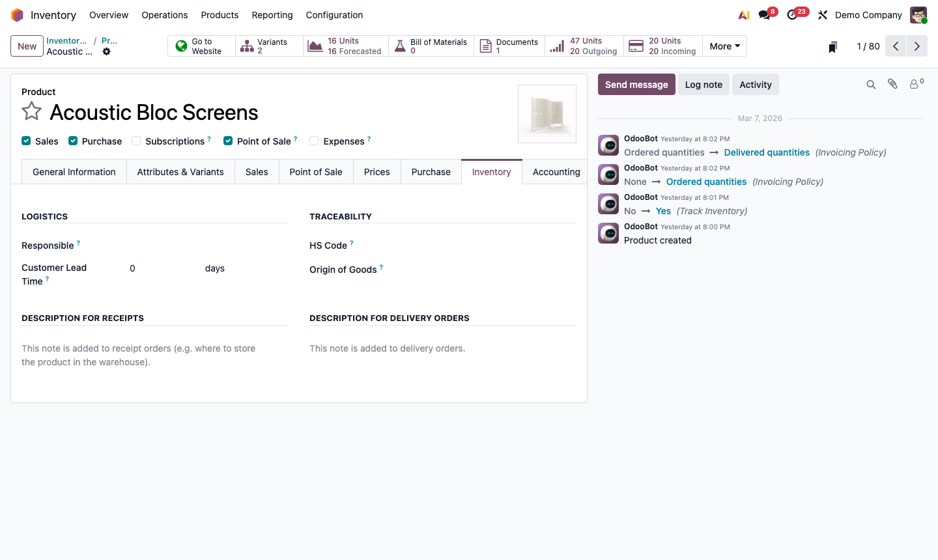Click the previous record arrow in the pager
The image size is (938, 560).
click(x=895, y=46)
